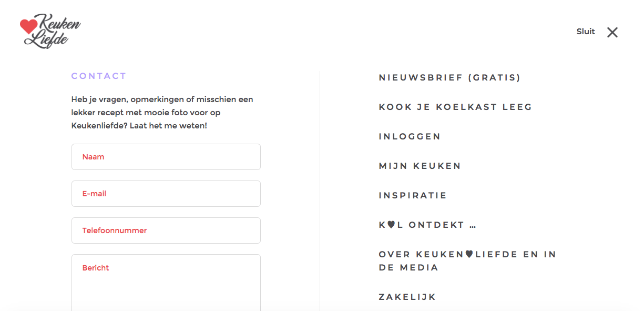This screenshot has width=644, height=311.
Task: Go to Inloggen
Action: pyautogui.click(x=410, y=137)
